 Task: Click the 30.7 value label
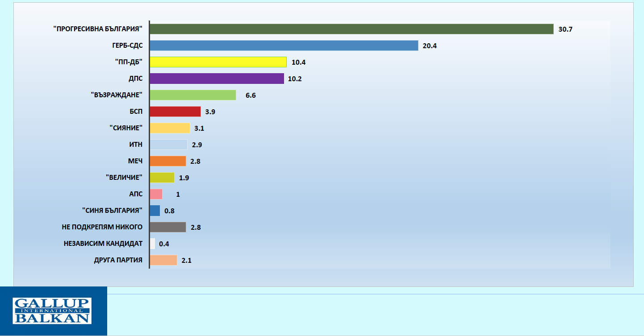[x=565, y=29]
